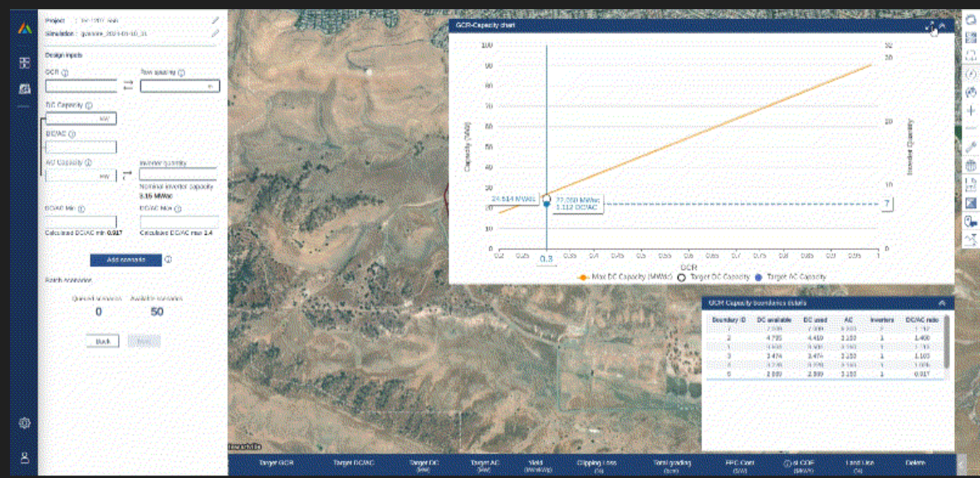The image size is (980, 478).
Task: Click the DC/AC ratio column header
Action: 922,319
